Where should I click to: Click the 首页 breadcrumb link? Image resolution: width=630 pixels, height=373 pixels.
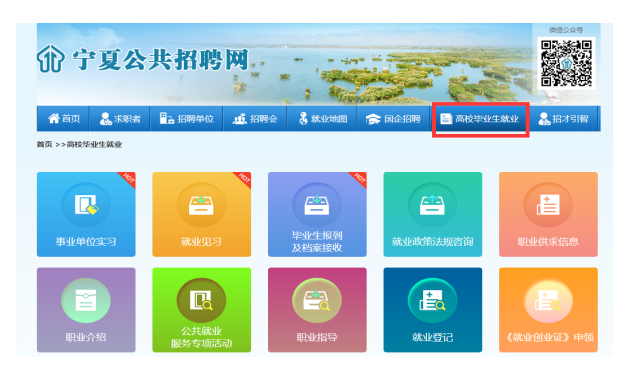[45, 144]
